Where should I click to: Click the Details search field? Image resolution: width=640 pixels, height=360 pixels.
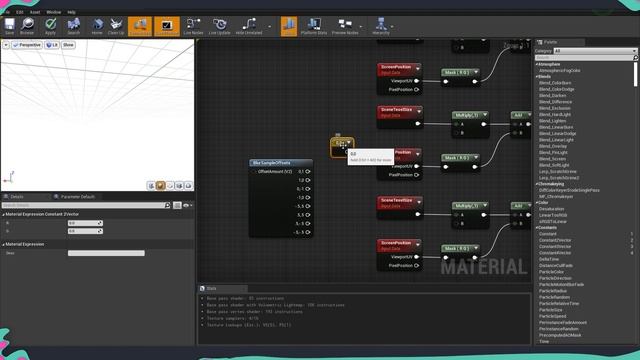[x=86, y=205]
